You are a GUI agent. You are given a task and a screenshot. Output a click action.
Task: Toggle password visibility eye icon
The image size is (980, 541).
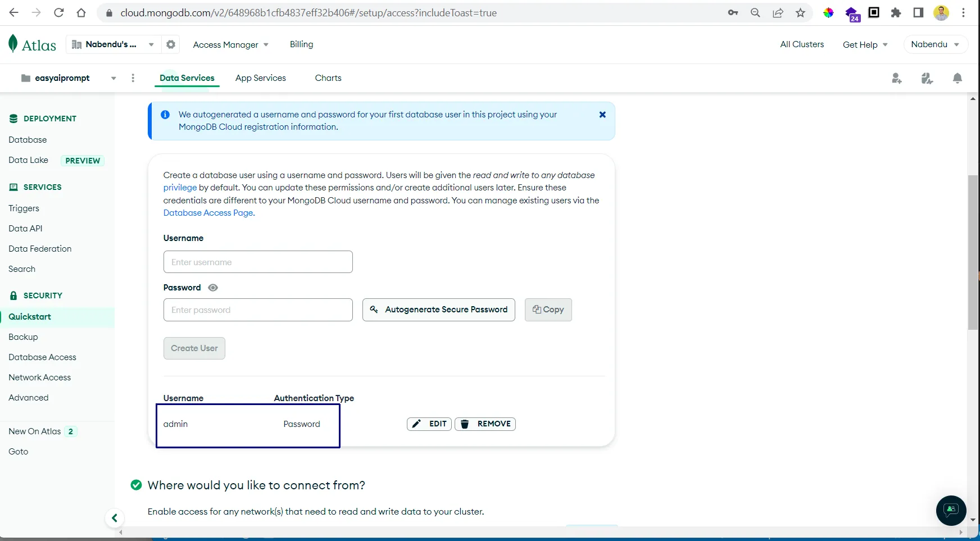pos(213,288)
